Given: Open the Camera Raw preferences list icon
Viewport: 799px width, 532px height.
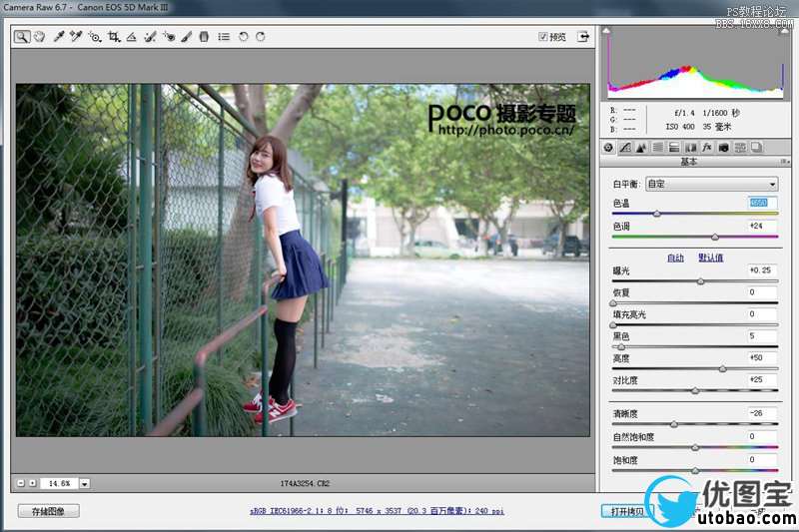Looking at the screenshot, I should click(224, 37).
